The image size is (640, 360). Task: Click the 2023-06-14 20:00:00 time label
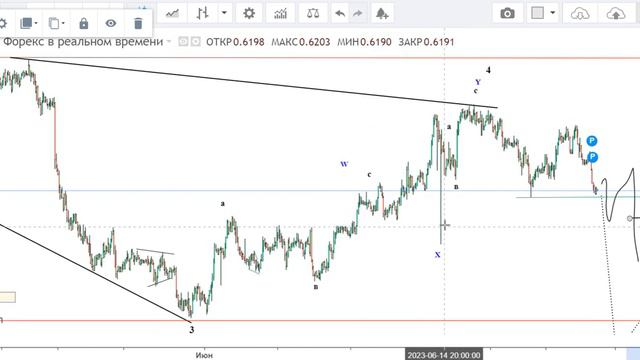(x=444, y=355)
